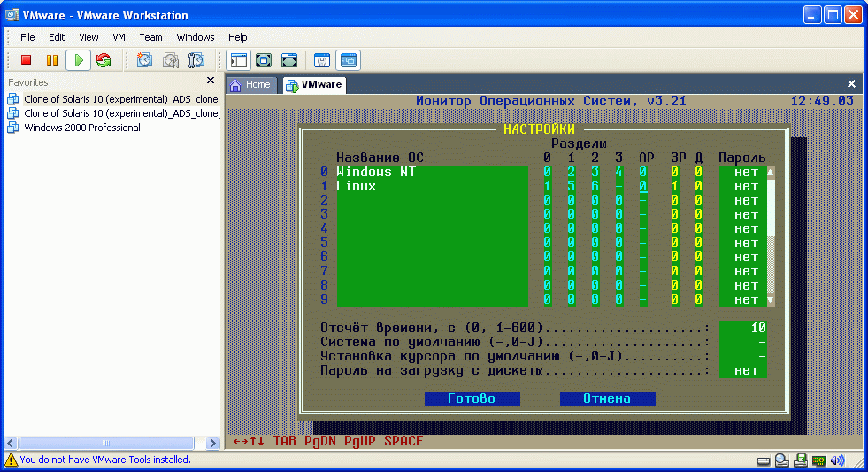Select the Linux OS name entry

432,186
